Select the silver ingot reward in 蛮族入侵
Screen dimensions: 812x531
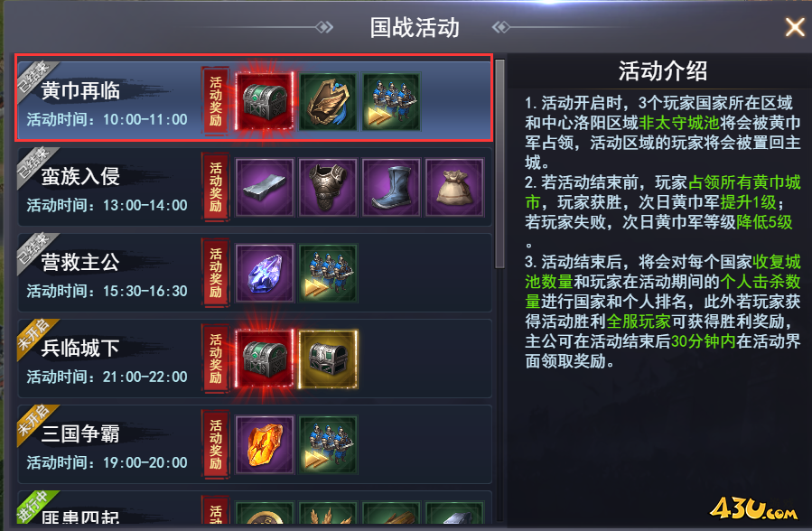click(265, 187)
